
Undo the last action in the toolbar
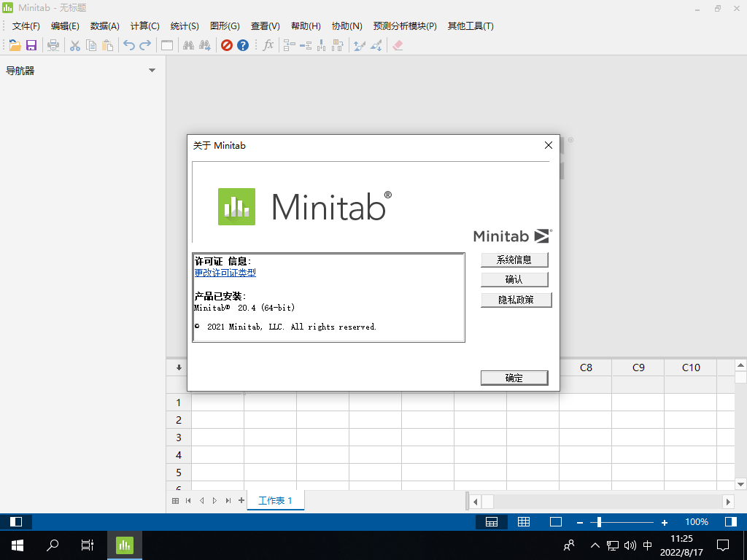(x=128, y=45)
